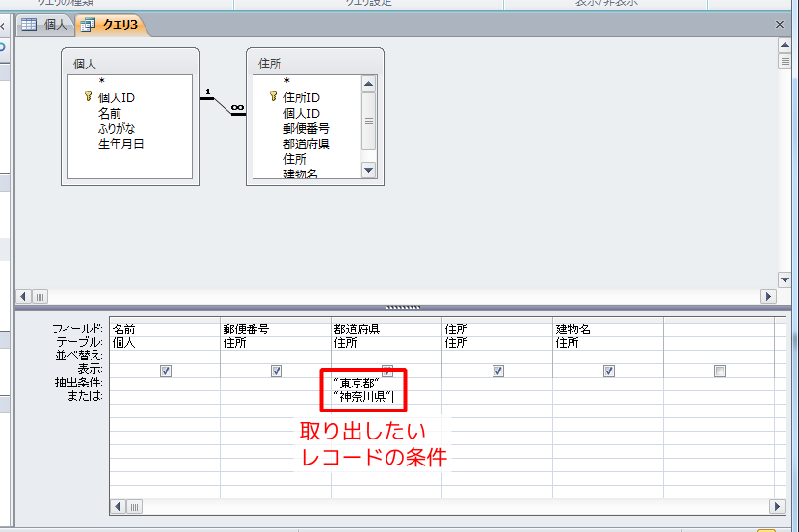Screen dimensions: 799x532
Task: Click the pane splitter handle dots
Action: click(x=403, y=307)
